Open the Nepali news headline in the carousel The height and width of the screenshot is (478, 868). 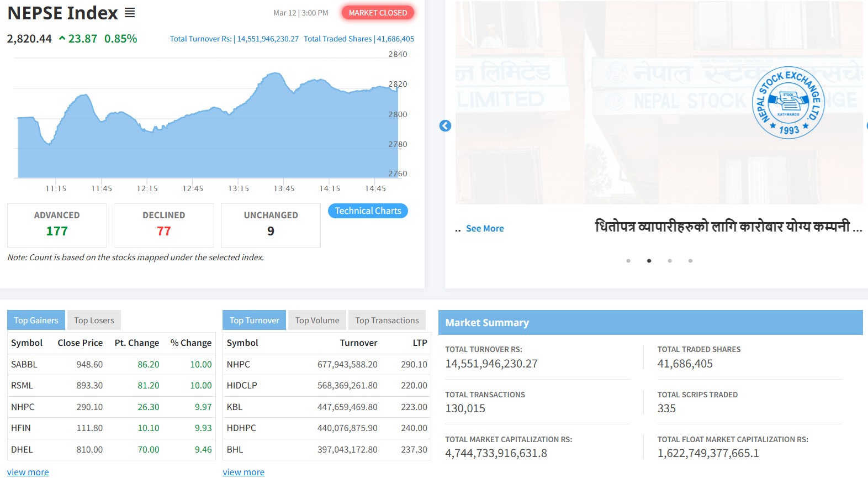click(x=728, y=227)
